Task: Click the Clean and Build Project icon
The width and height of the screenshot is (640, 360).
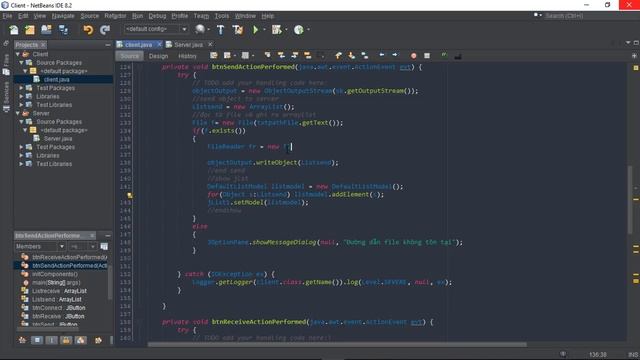Action: [238, 30]
